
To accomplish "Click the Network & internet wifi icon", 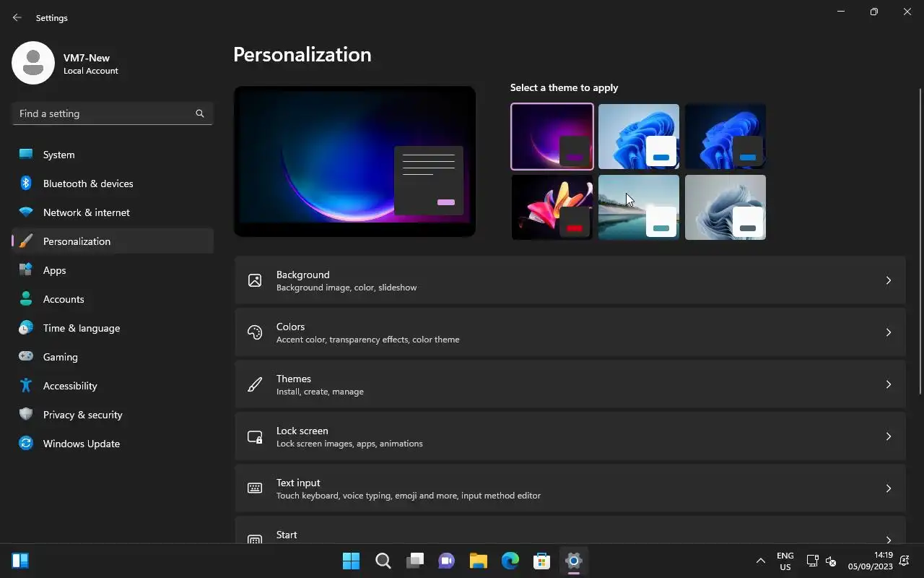I will pyautogui.click(x=26, y=212).
